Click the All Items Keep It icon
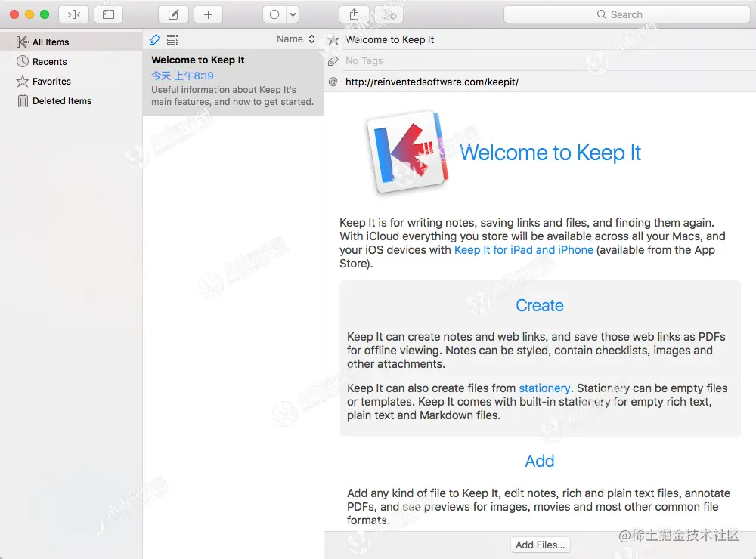 click(x=22, y=42)
